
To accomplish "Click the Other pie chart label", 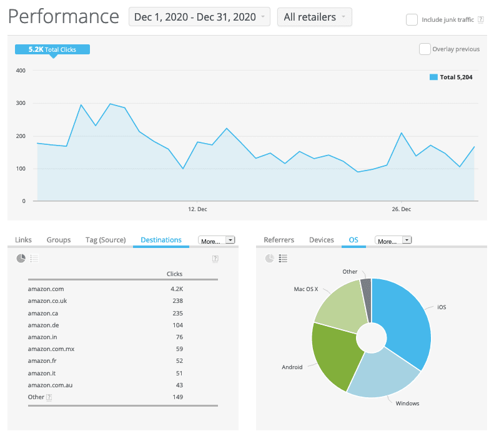I will coord(350,272).
